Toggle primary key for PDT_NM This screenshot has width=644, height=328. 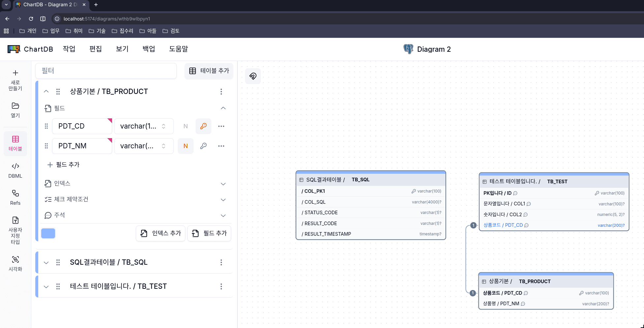(x=203, y=146)
